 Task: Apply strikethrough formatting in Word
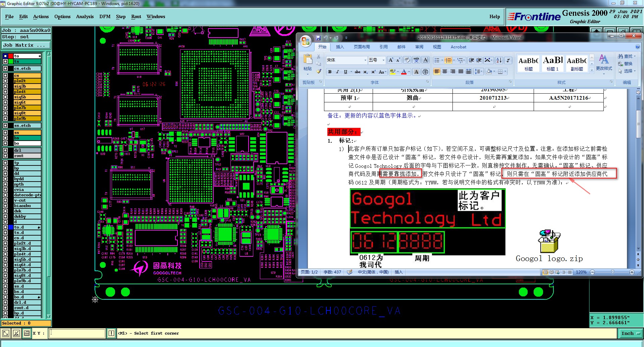click(x=358, y=72)
